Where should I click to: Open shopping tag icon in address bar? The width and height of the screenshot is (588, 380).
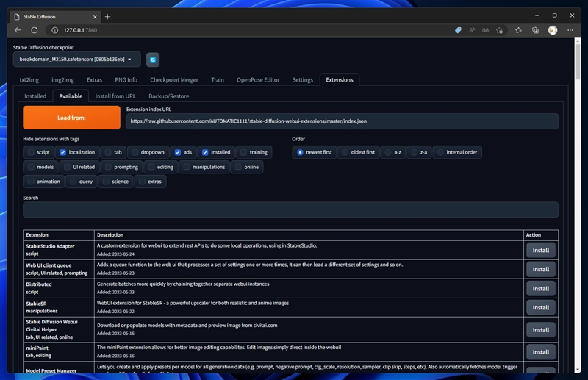(x=458, y=30)
